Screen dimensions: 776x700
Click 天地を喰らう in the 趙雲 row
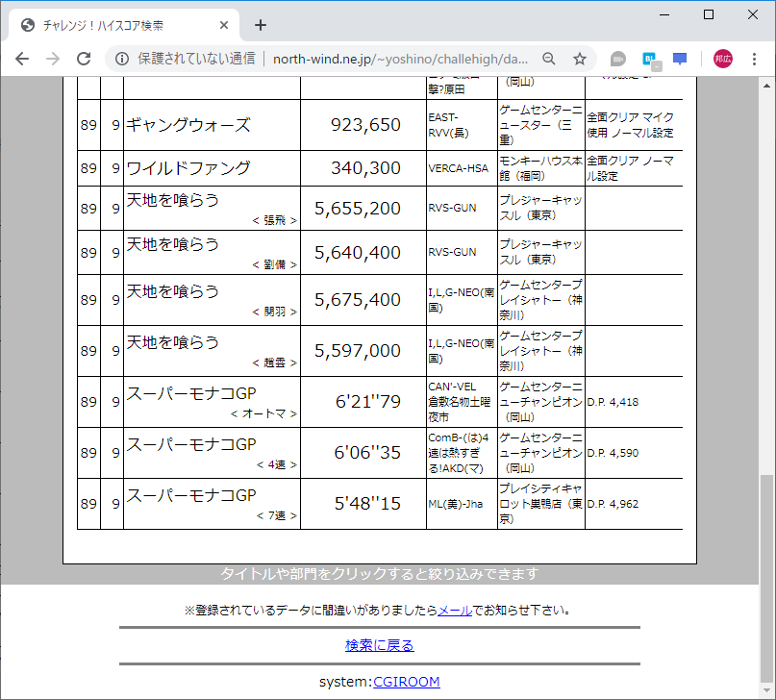[173, 342]
